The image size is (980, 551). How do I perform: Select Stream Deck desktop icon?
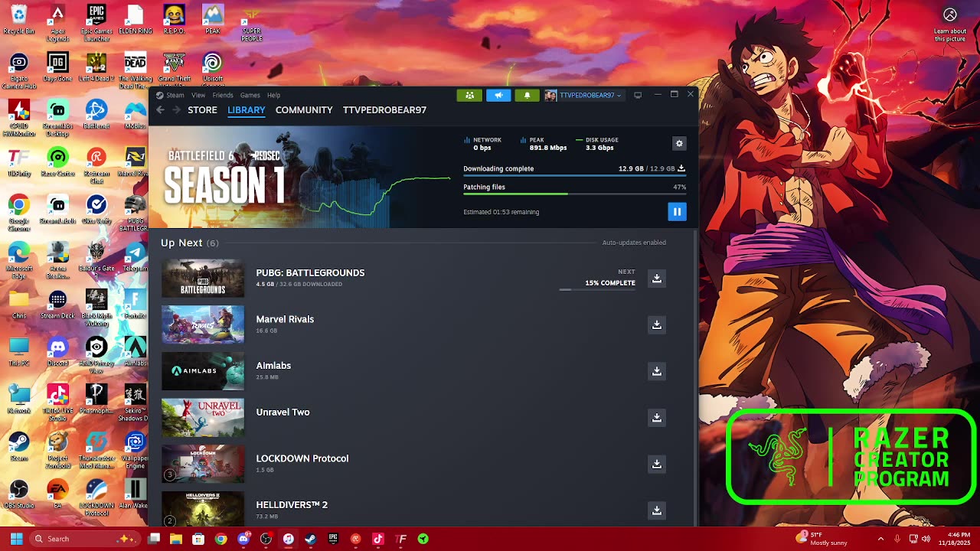(x=57, y=304)
